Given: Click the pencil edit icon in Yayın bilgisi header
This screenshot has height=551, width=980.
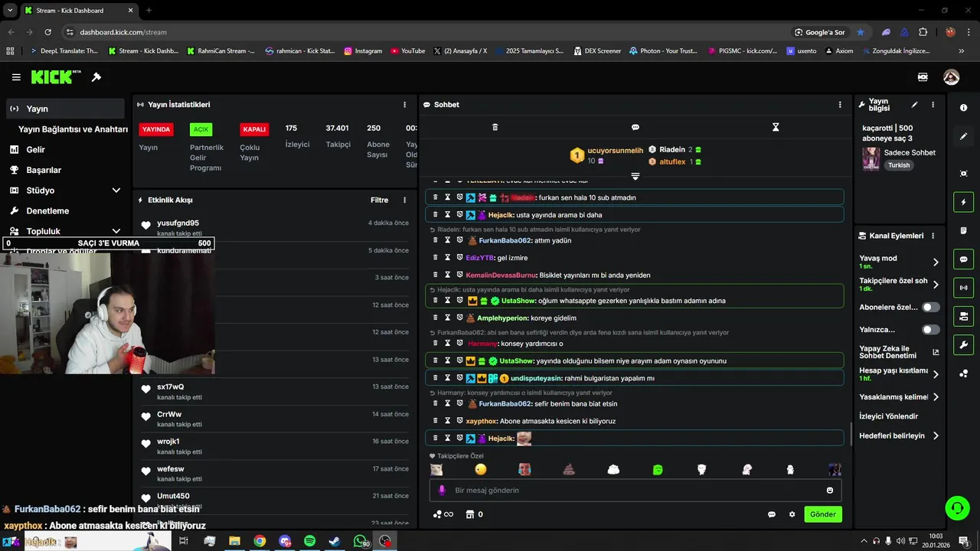Looking at the screenshot, I should click(x=914, y=105).
